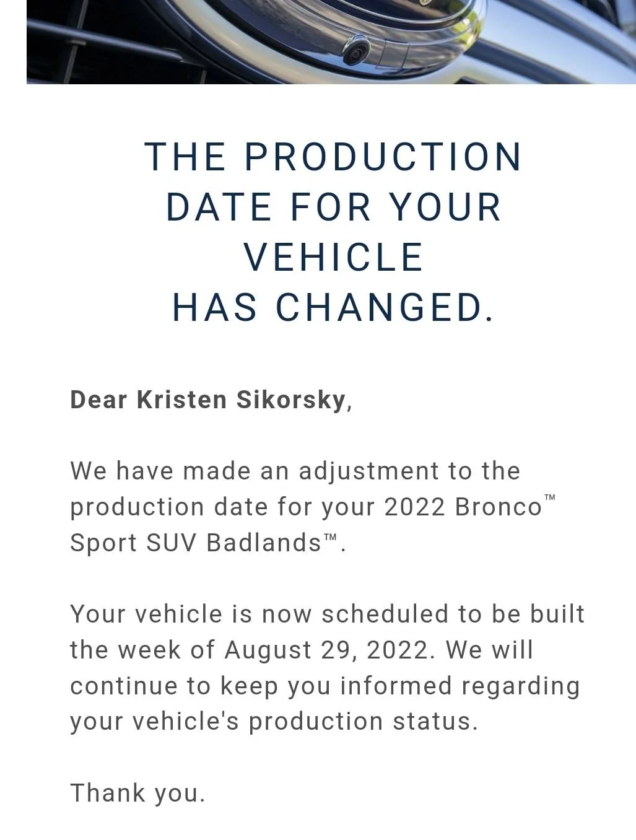Screen dimensions: 636x840
Task: Click the "2022 Bronco" model text
Action: click(x=463, y=507)
